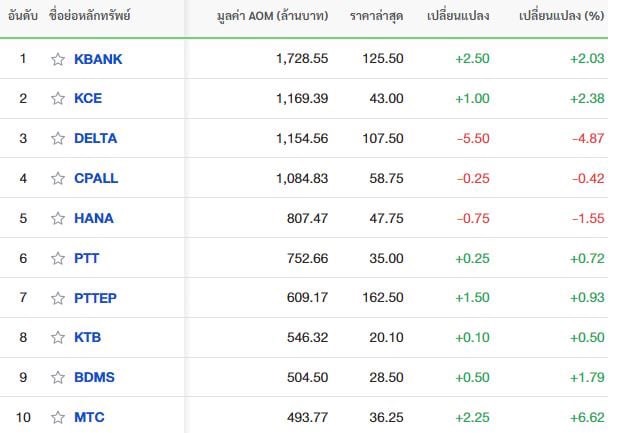The height and width of the screenshot is (433, 630).
Task: Sort by มูลค่า AOM (ล้านบาท) column header
Action: [272, 16]
